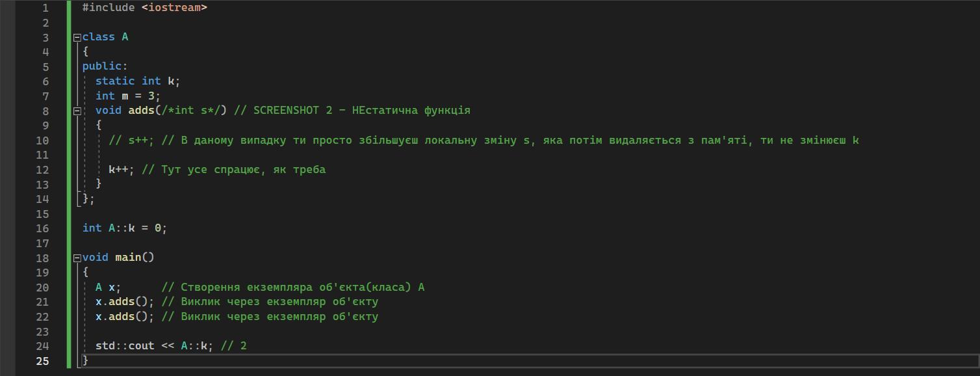Place cursor on 'int m = 3' declaration
The image size is (980, 376).
point(127,96)
